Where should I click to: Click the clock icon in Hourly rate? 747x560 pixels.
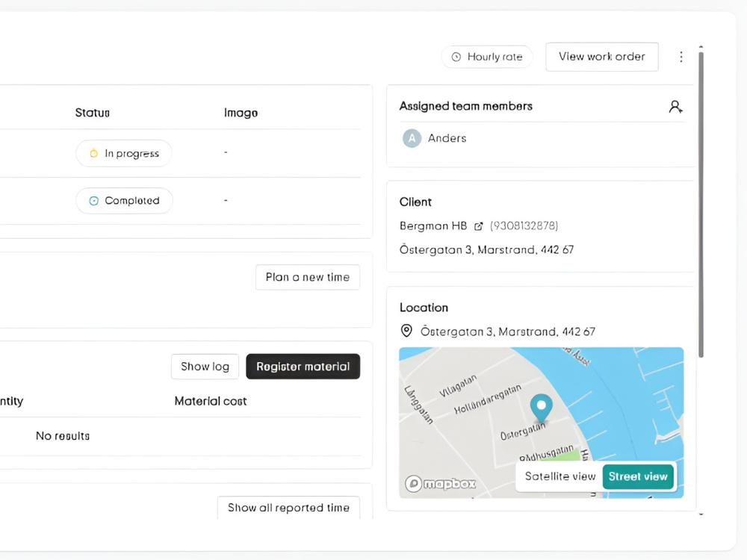click(x=456, y=57)
